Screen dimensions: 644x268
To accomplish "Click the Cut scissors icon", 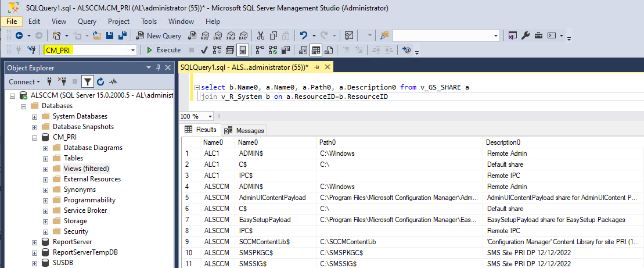I will pos(261,36).
